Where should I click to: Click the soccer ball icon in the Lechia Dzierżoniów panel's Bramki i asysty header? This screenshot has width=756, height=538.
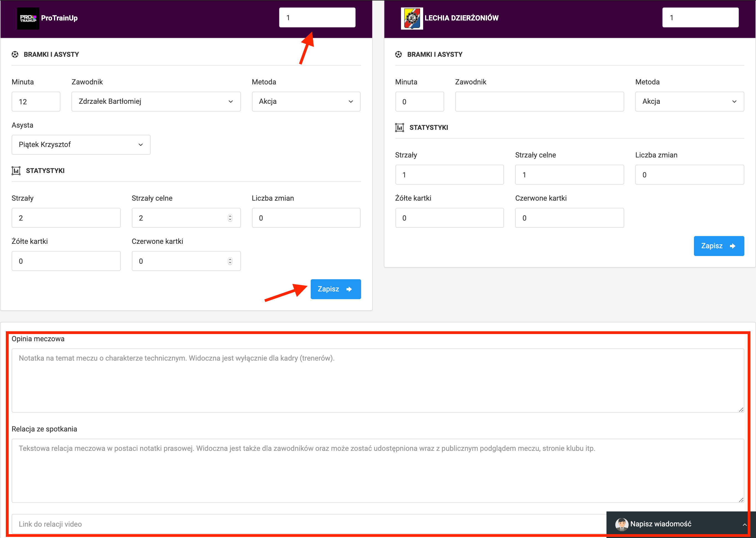coord(398,54)
